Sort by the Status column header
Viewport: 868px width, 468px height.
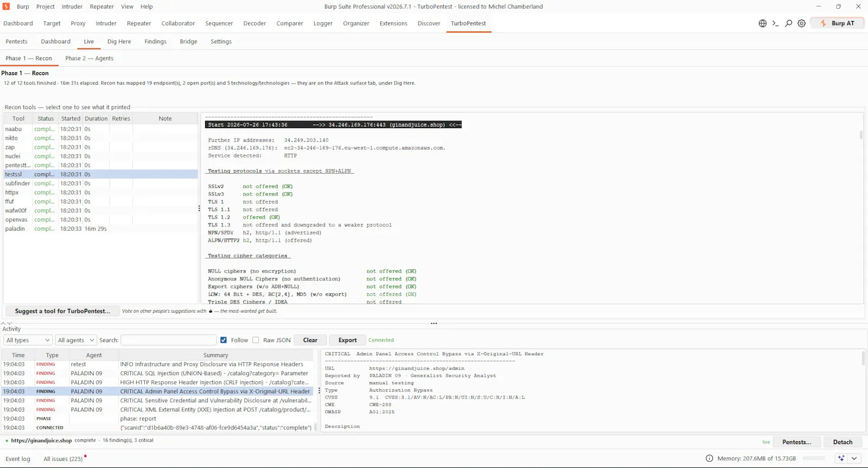(46, 118)
